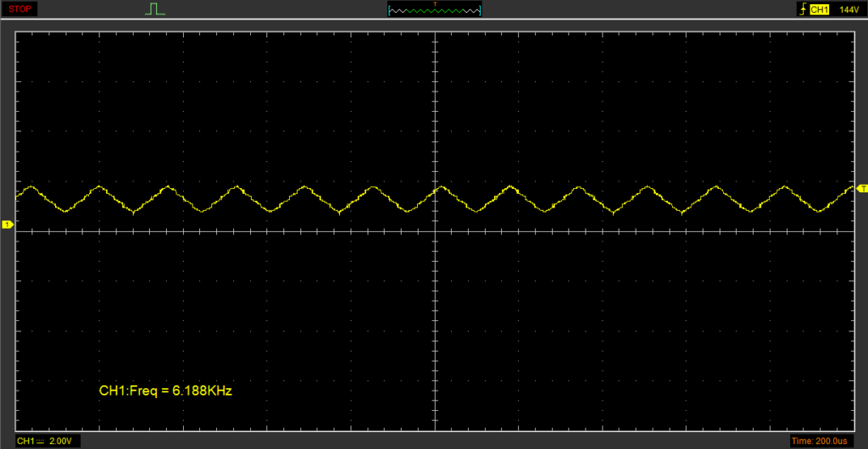The width and height of the screenshot is (868, 449).
Task: Click the red T marker in waveform overview
Action: (x=435, y=4)
